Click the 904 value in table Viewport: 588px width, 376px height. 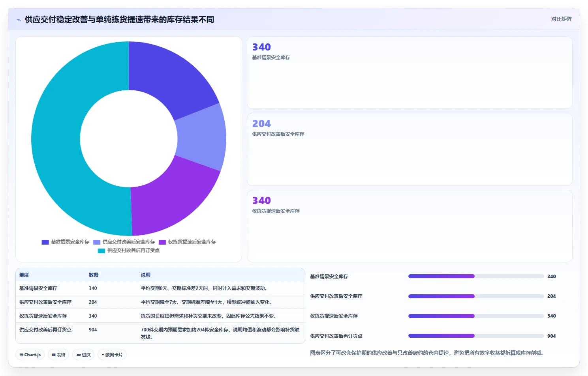coord(93,330)
